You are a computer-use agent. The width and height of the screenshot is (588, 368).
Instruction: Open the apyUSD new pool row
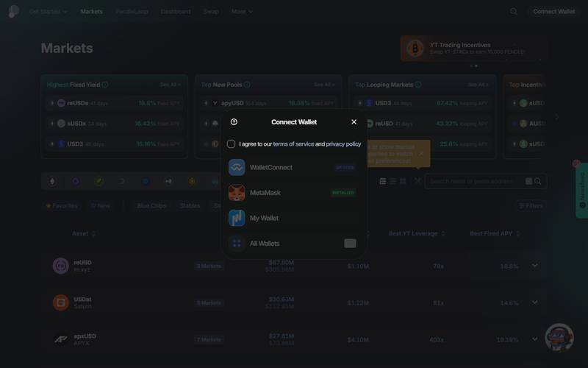(269, 103)
